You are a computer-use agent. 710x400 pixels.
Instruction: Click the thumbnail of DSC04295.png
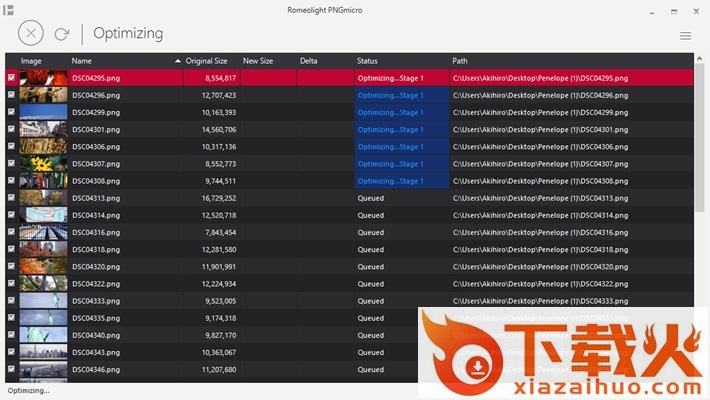tap(43, 78)
